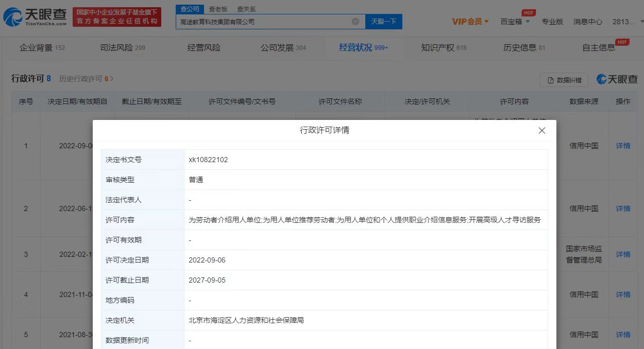The height and width of the screenshot is (349, 644).
Task: Click 信用中国 source in row 1
Action: coord(584,146)
